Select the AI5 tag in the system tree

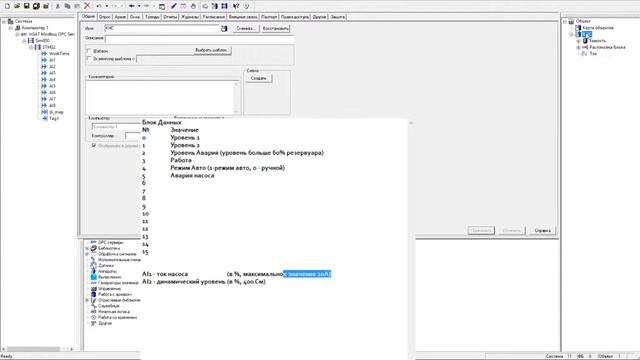click(x=52, y=86)
